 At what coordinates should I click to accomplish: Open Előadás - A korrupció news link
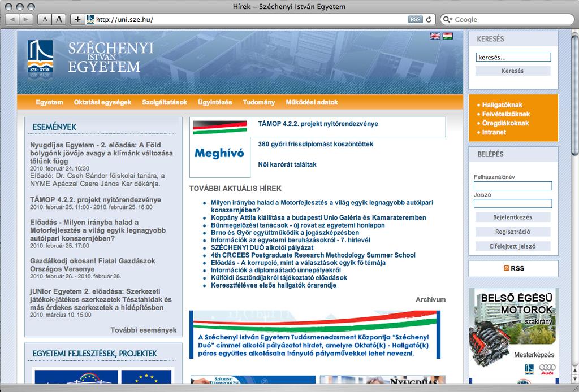click(x=298, y=263)
